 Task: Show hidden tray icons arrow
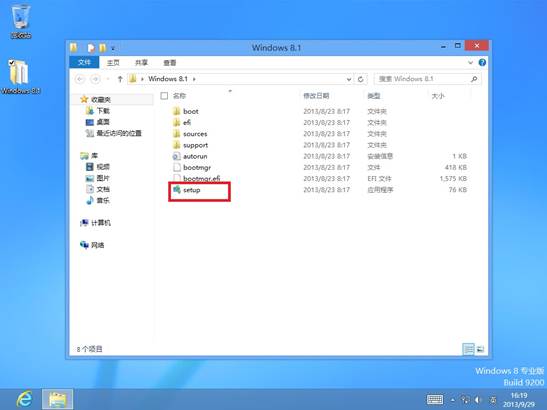pyautogui.click(x=452, y=400)
